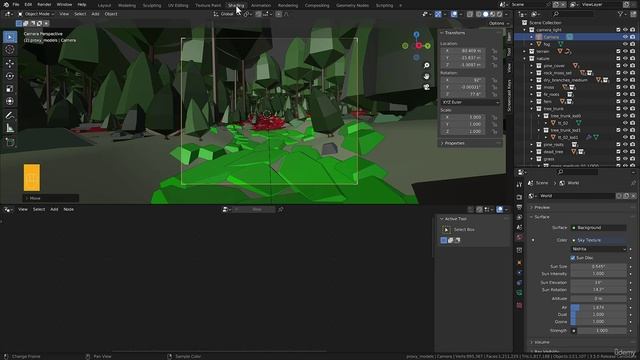640x360 pixels.
Task: Switch to the Geometry Nodes workspace tab
Action: click(352, 6)
